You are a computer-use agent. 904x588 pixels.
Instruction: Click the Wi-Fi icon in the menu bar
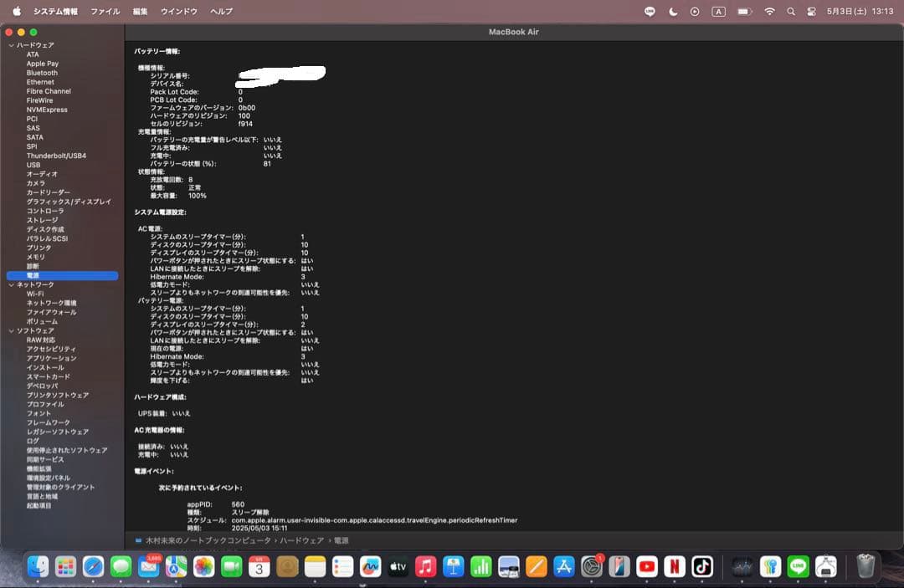pos(768,11)
